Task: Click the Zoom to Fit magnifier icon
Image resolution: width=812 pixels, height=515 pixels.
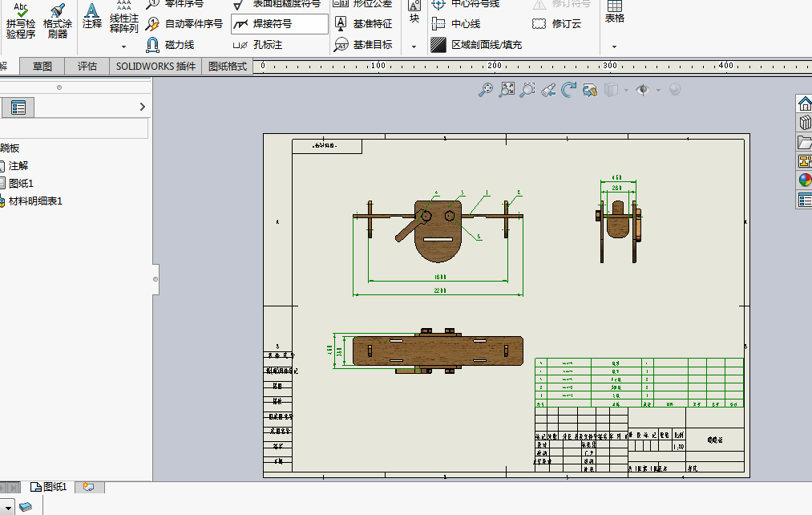Action: coord(485,90)
